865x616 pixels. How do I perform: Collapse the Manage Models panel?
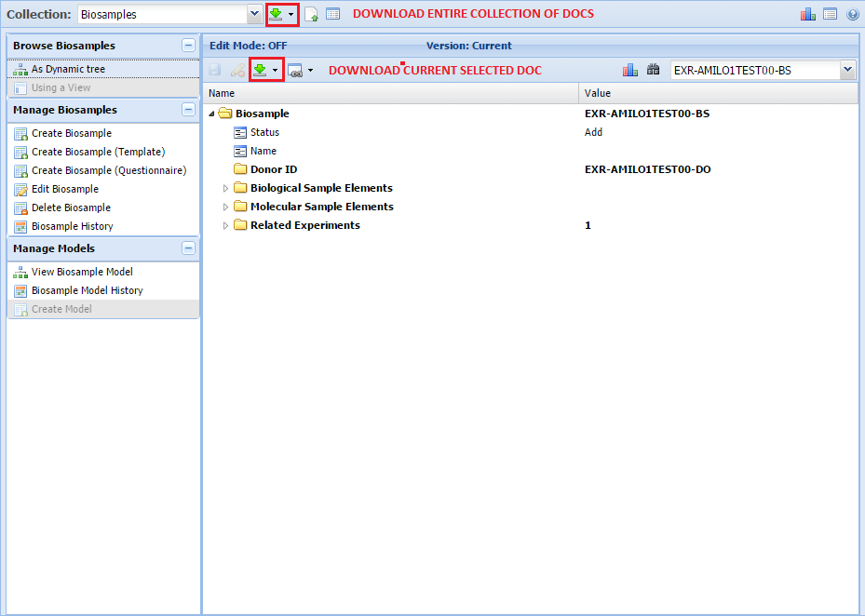coord(188,248)
